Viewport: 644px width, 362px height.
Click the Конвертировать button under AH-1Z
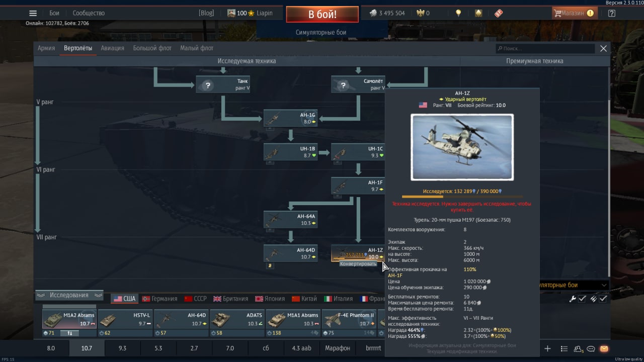[358, 264]
